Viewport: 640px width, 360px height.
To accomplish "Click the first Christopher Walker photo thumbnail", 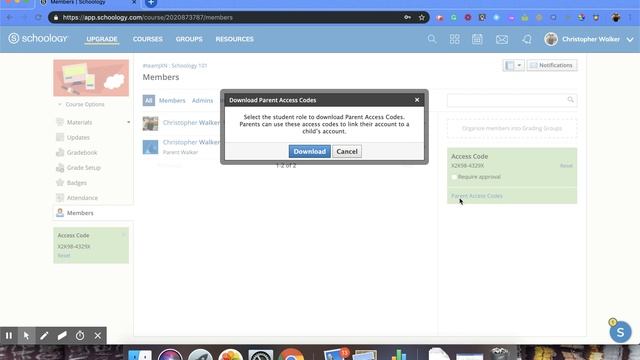I will click(x=150, y=124).
